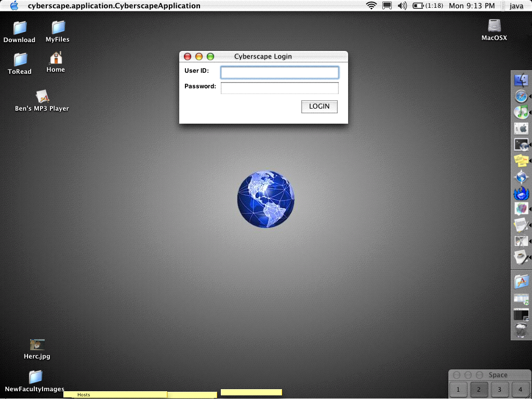Click the User ID text field
The width and height of the screenshot is (532, 399).
(280, 72)
